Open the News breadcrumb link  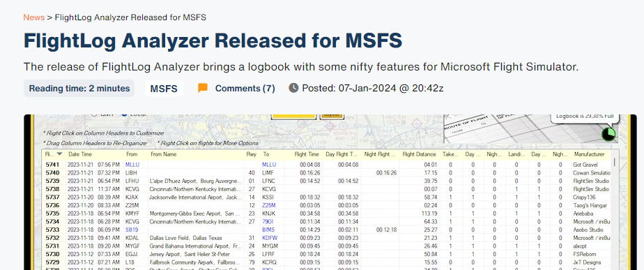pyautogui.click(x=33, y=17)
